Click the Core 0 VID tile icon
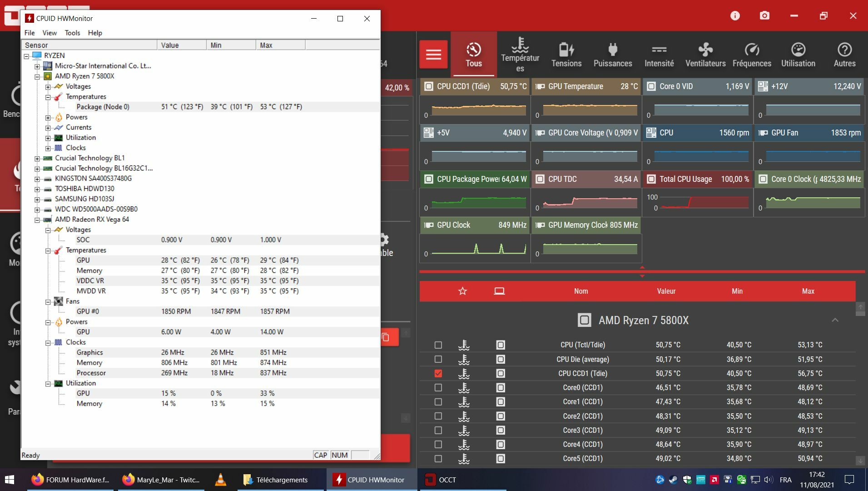 tap(651, 86)
